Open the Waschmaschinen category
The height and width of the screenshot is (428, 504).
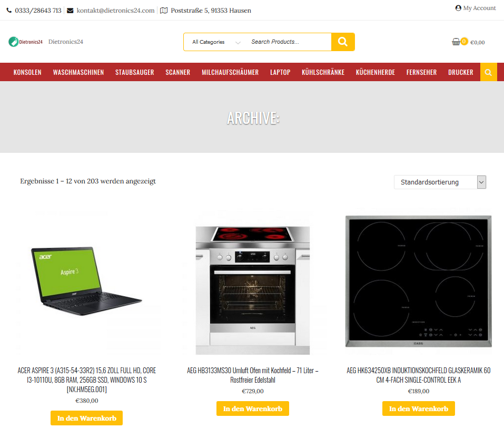coord(78,72)
